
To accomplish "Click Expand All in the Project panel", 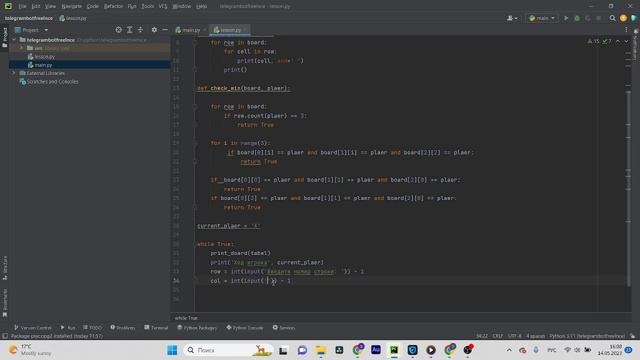I will coord(129,30).
